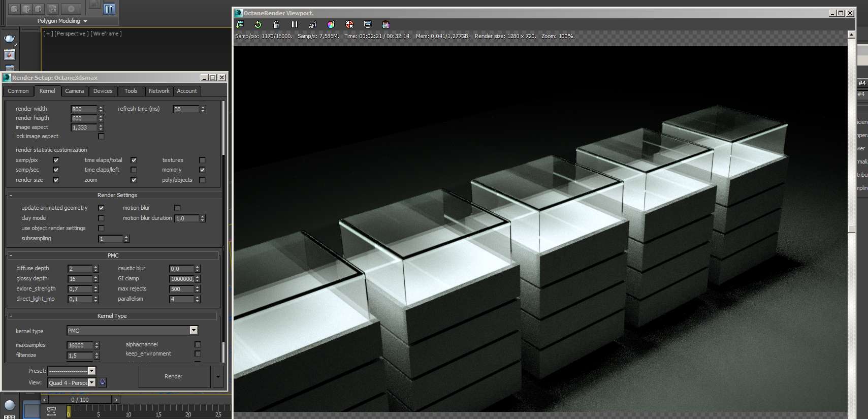The image size is (868, 419).
Task: Click the monitor resize icon in the viewport toolbar
Action: 368,24
